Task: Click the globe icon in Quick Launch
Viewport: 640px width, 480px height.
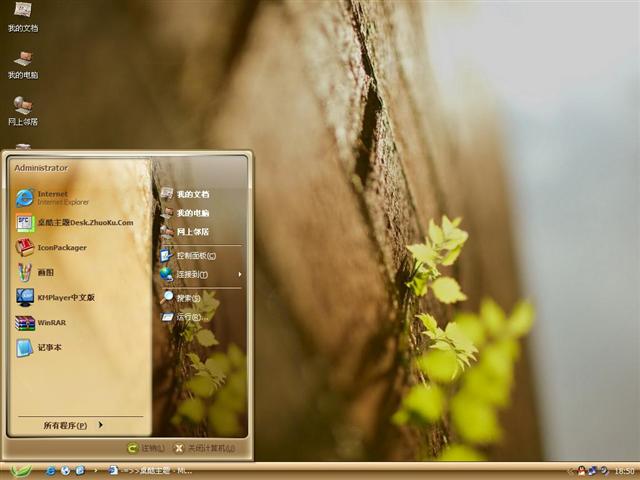Action: click(65, 471)
